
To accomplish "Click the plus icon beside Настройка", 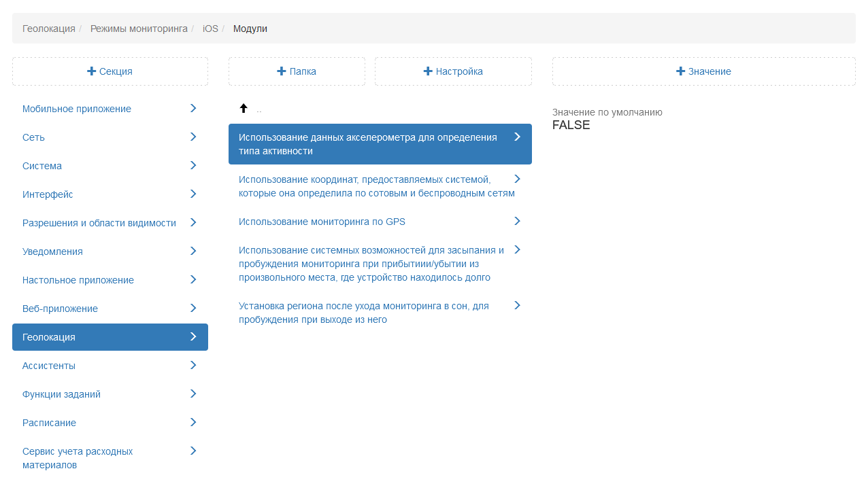I will point(428,71).
